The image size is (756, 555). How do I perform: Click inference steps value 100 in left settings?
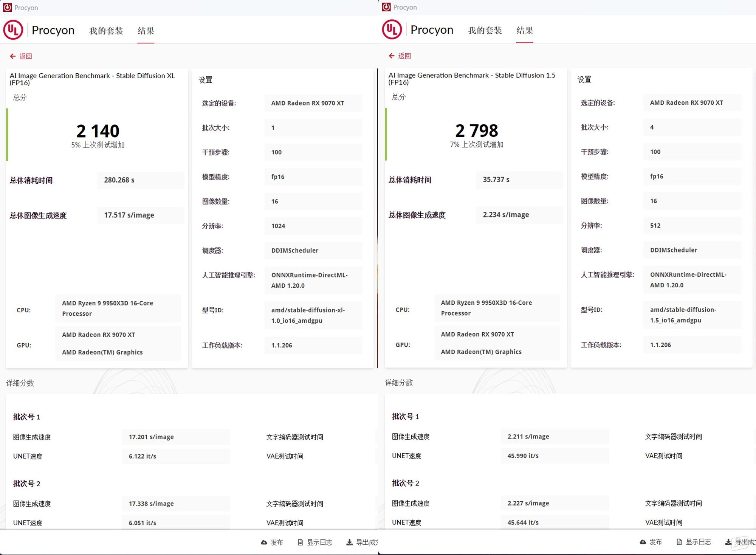point(313,152)
